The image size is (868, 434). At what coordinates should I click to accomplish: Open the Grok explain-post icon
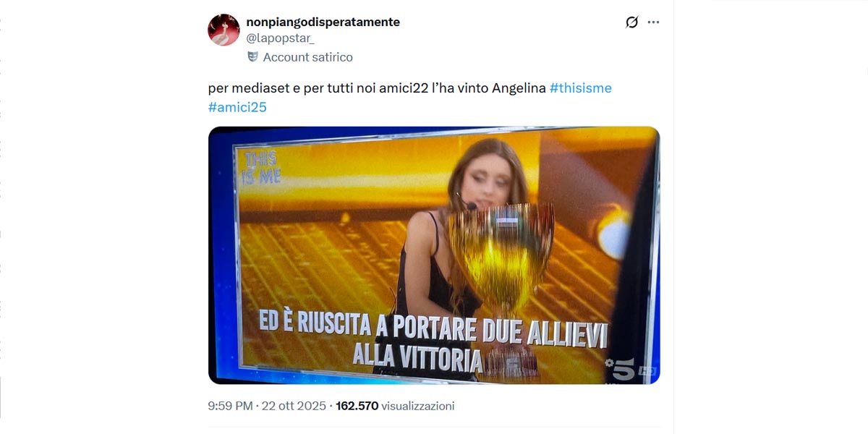click(x=631, y=22)
